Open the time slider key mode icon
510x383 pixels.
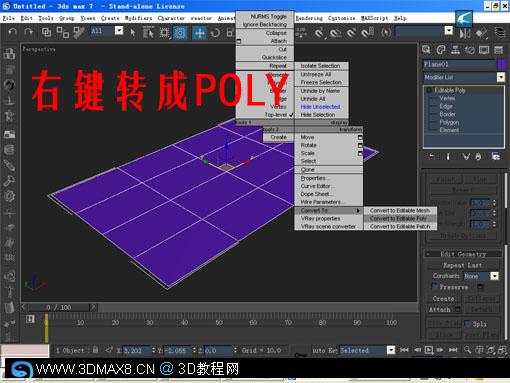30,319
